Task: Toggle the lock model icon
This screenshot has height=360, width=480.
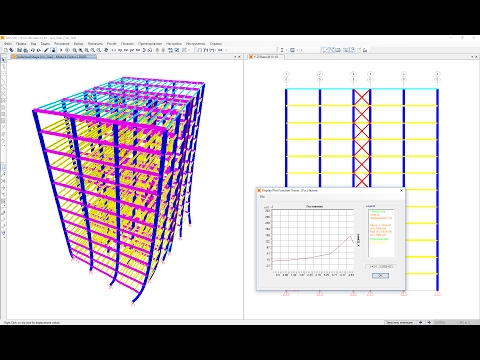Action: pos(53,50)
